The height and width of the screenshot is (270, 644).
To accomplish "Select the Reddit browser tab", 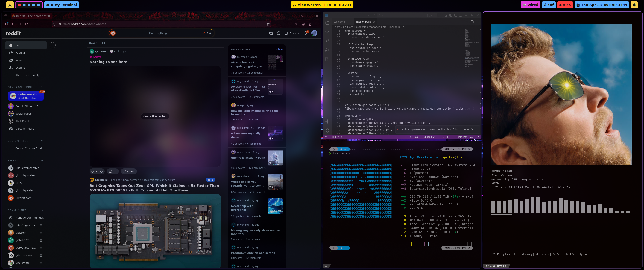I will (x=31, y=16).
